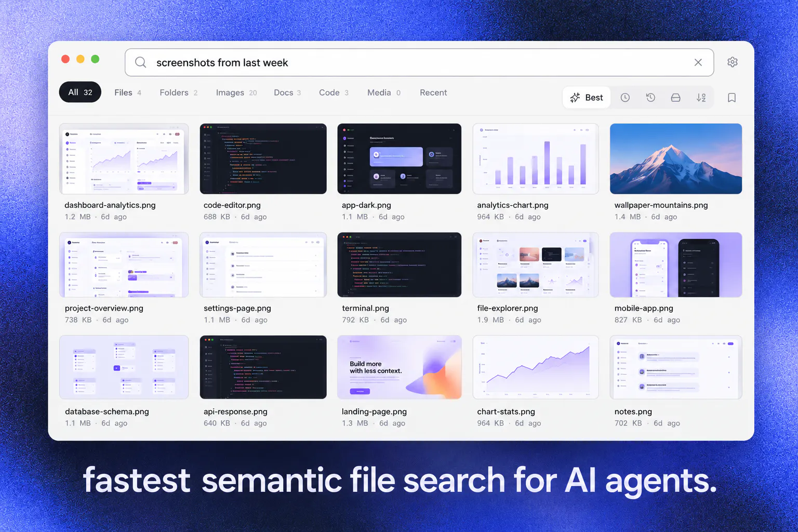Viewport: 798px width, 532px height.
Task: Open the notes.png thumbnail
Action: tap(676, 367)
